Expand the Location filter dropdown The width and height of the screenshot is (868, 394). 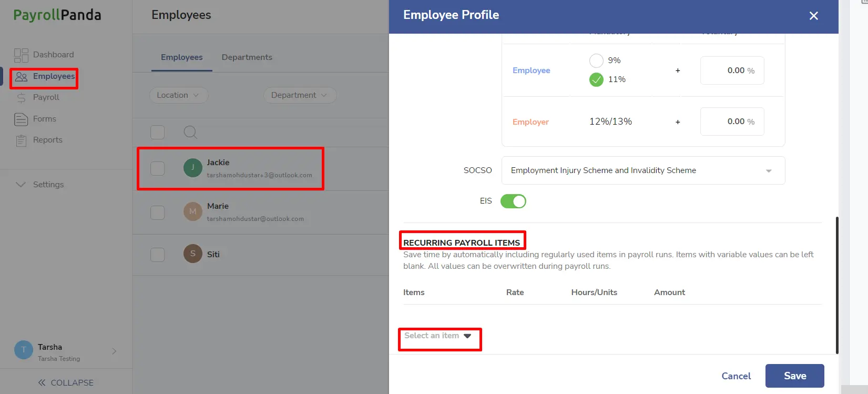(179, 95)
